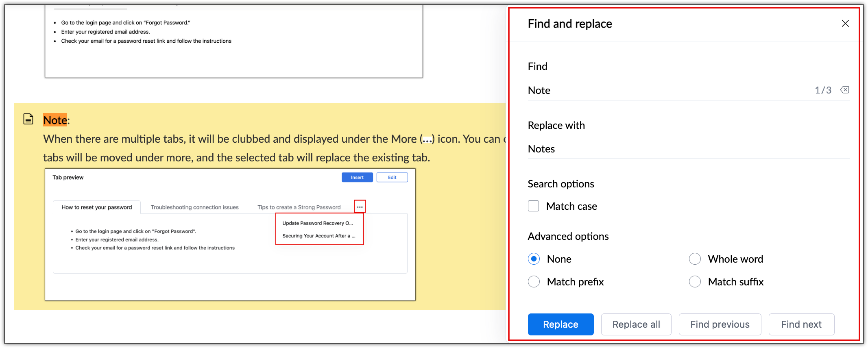Click the blue Replace button
Screen dimensions: 868x348
click(x=560, y=324)
